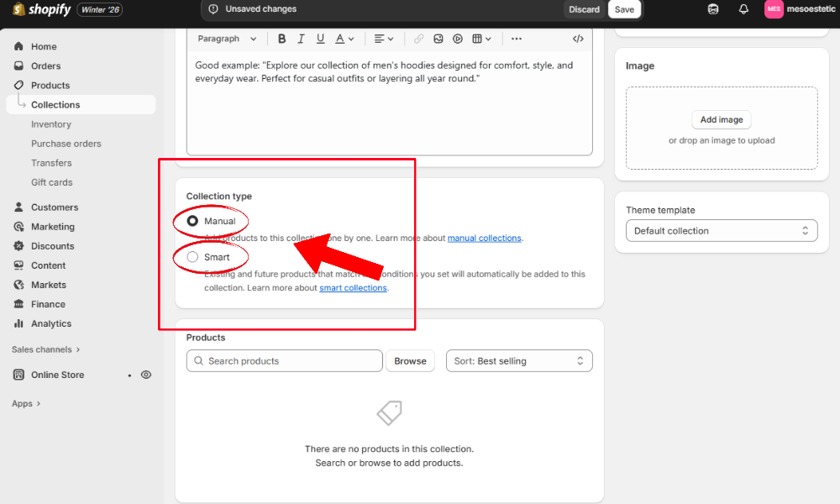Open the smart collections help link

353,288
